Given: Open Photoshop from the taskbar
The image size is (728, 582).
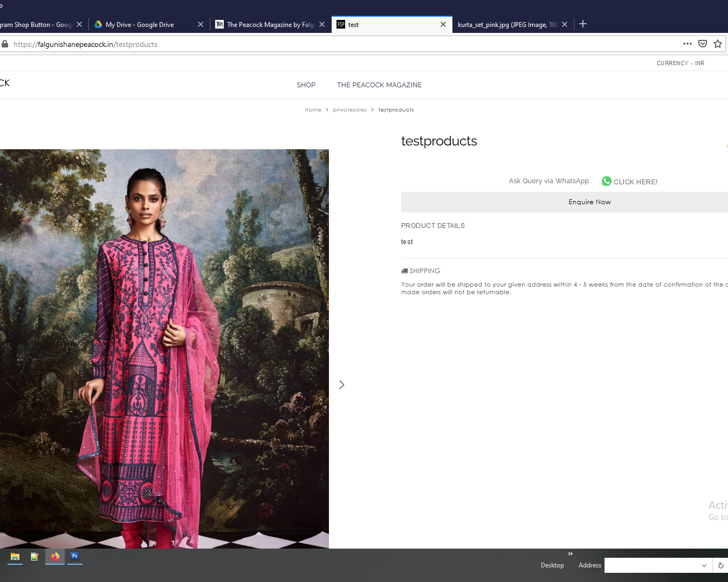Looking at the screenshot, I should pos(75,557).
